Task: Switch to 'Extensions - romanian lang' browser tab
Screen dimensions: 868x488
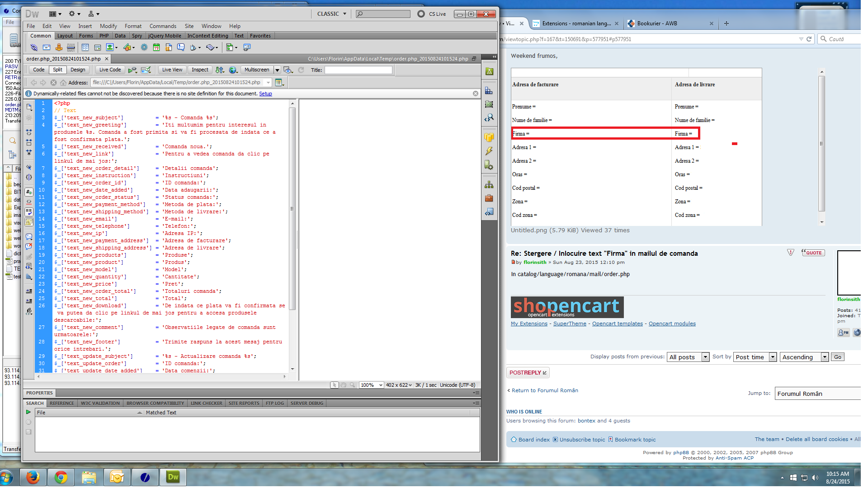Action: pos(576,23)
